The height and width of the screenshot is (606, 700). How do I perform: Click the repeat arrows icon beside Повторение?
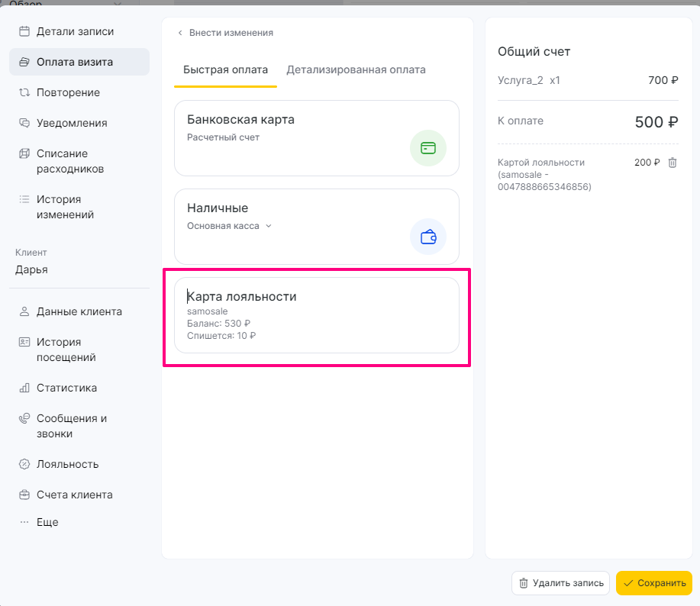(24, 92)
